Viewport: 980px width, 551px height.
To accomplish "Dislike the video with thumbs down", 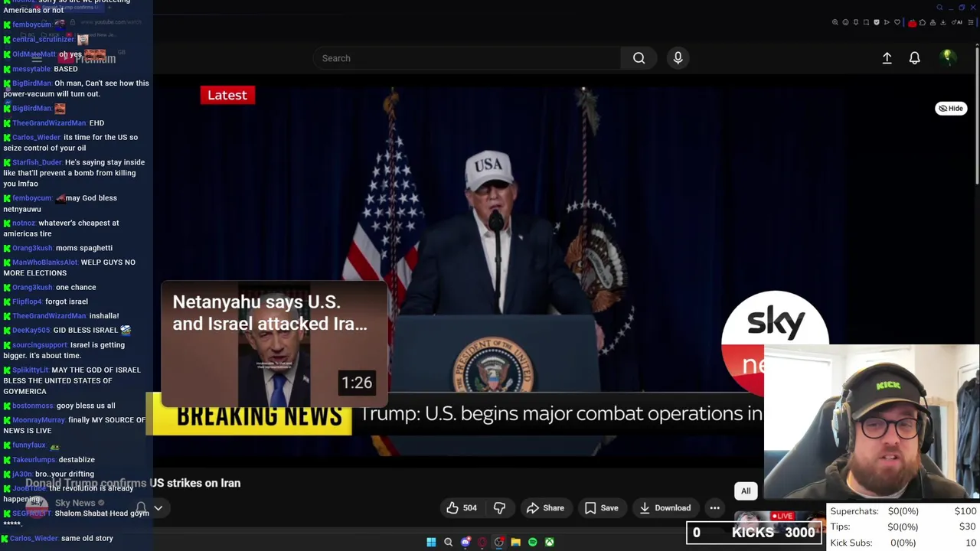I will click(499, 508).
